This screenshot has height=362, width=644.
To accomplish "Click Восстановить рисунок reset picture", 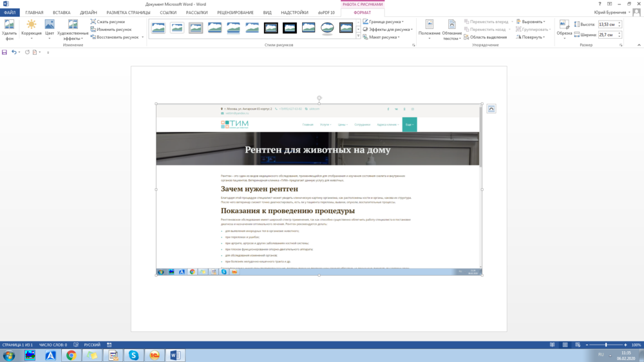I will tap(115, 37).
